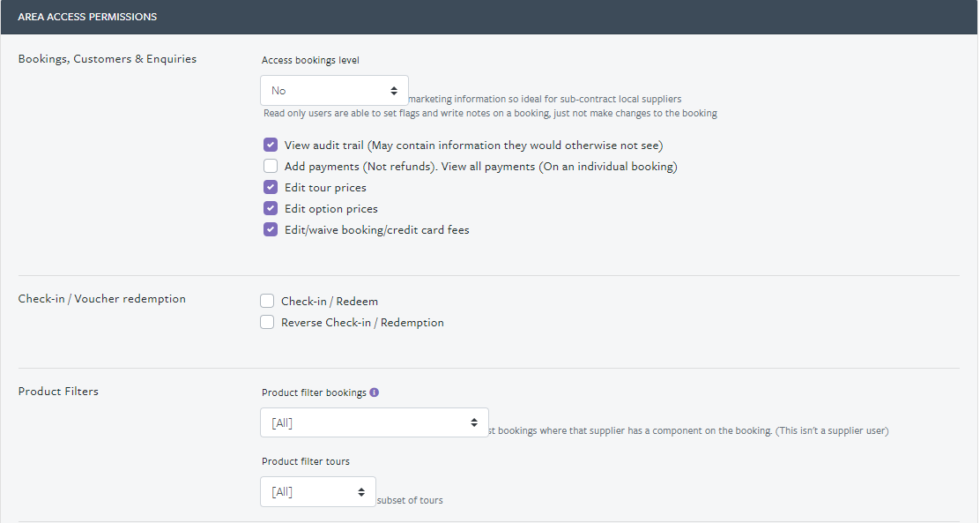Click the Product filter bookings label text
The image size is (980, 523).
pyautogui.click(x=314, y=392)
